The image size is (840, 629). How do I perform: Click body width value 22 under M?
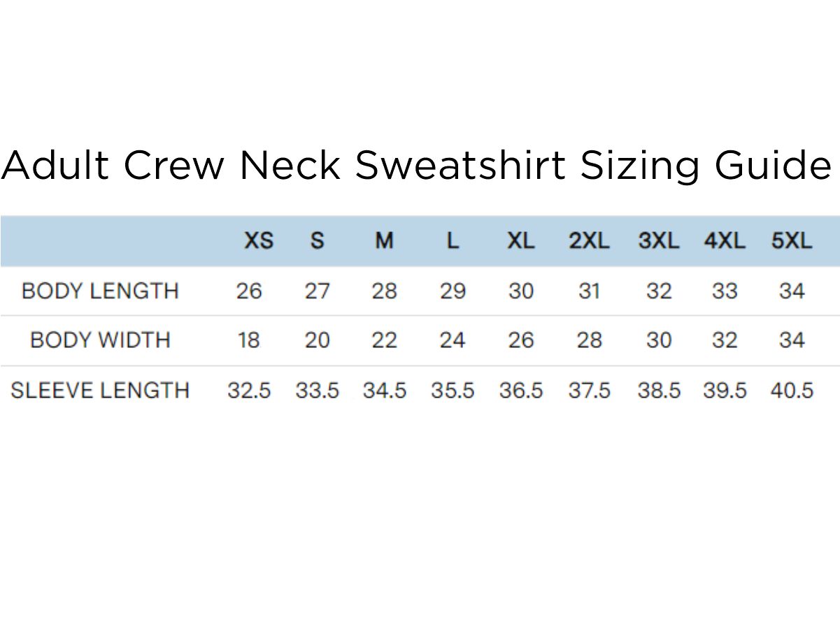point(384,340)
